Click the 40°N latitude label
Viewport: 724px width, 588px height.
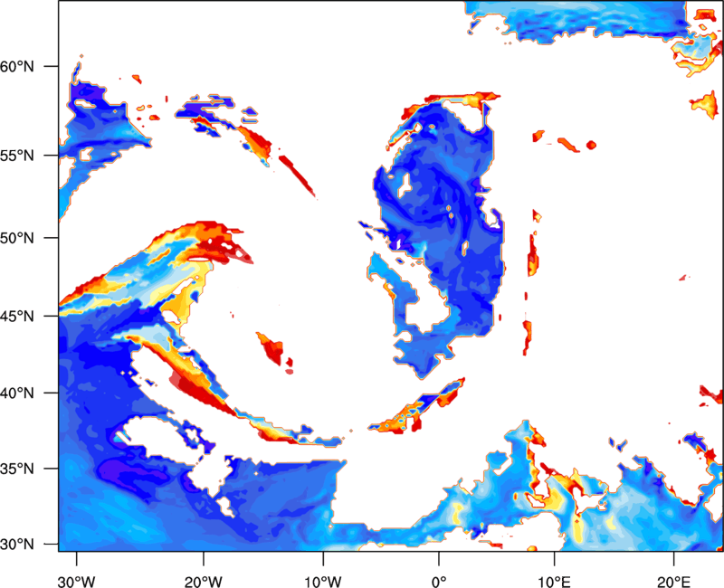[17, 394]
